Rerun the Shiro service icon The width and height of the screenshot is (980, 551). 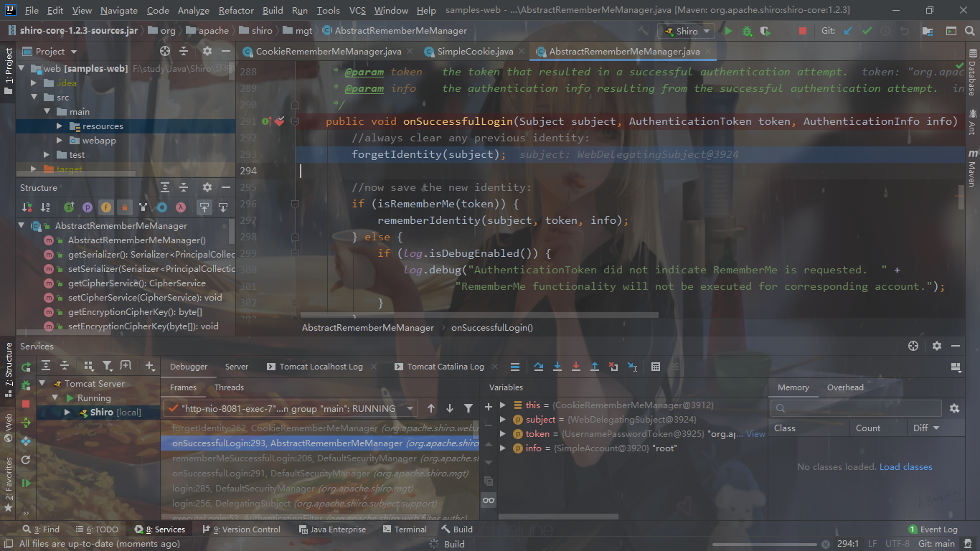point(26,367)
